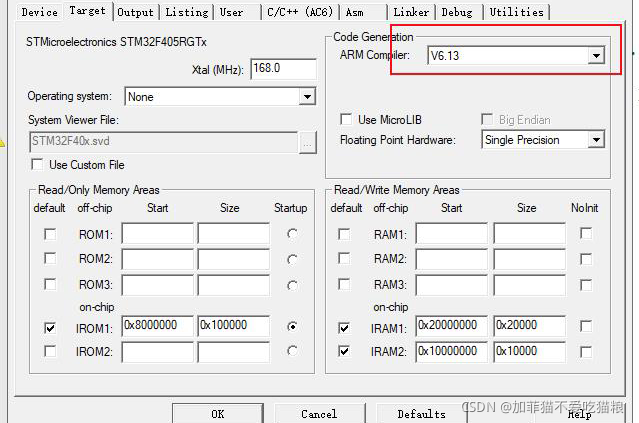Expand the Operating system dropdown
Screen dimensions: 639x423
[x=307, y=97]
